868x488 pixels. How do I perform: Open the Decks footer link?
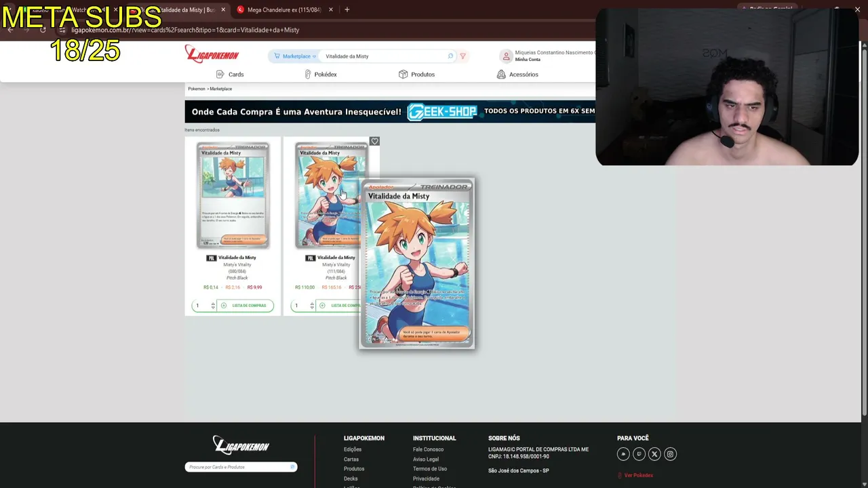[351, 479]
